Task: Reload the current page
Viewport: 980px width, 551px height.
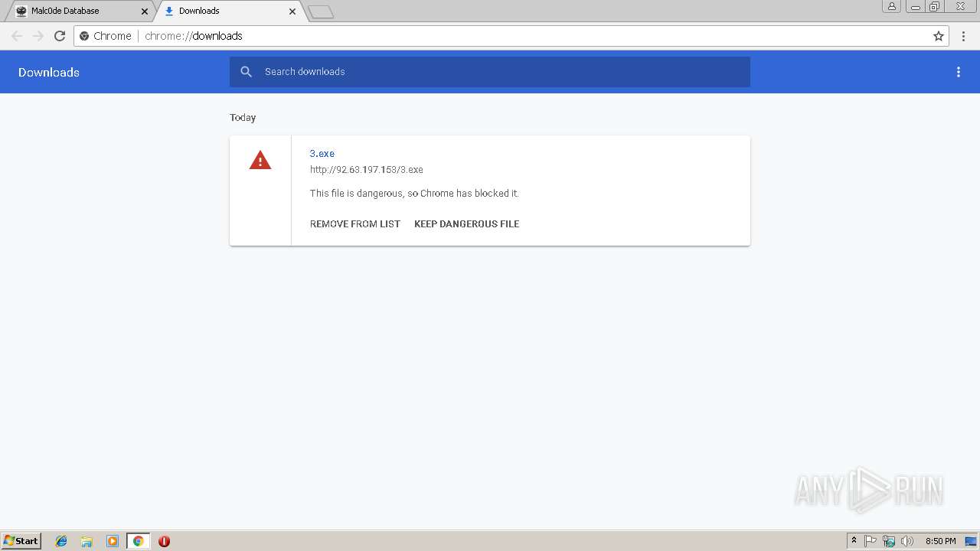Action: click(60, 36)
